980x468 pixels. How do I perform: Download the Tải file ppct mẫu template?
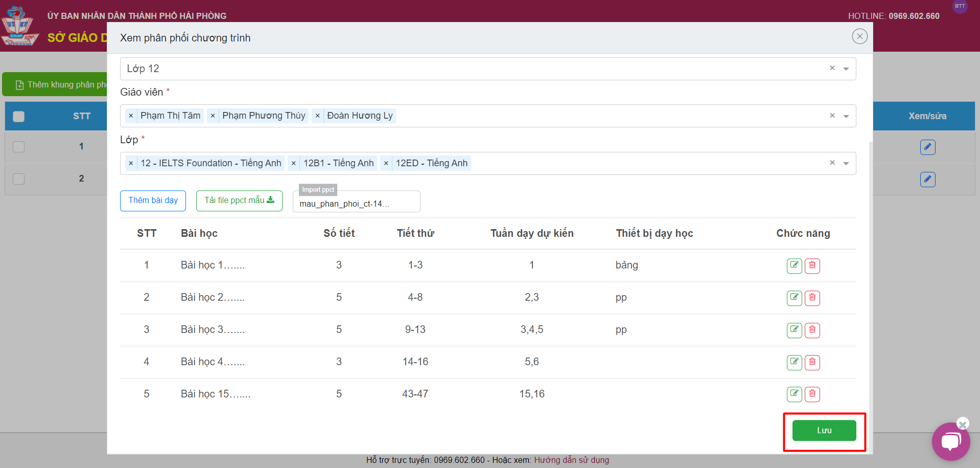click(239, 200)
